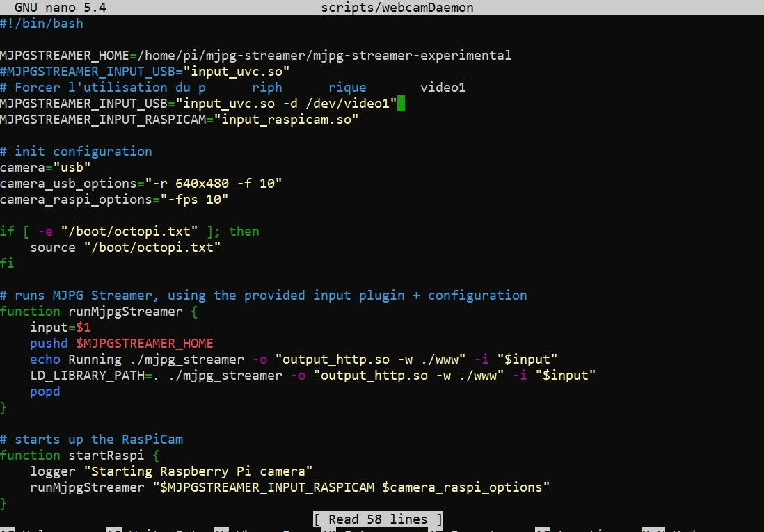Click the commented-out #MJPGSTREAMER_INPUT_USB line

145,72
